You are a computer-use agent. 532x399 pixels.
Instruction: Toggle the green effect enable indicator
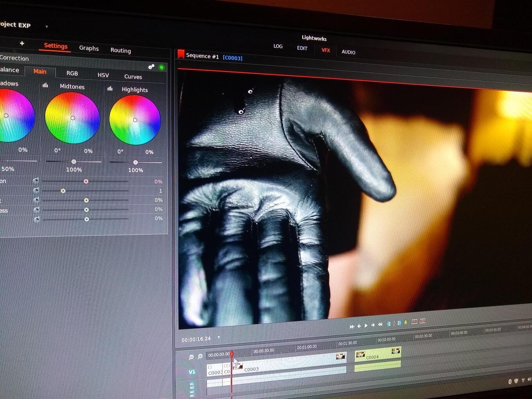coord(162,68)
